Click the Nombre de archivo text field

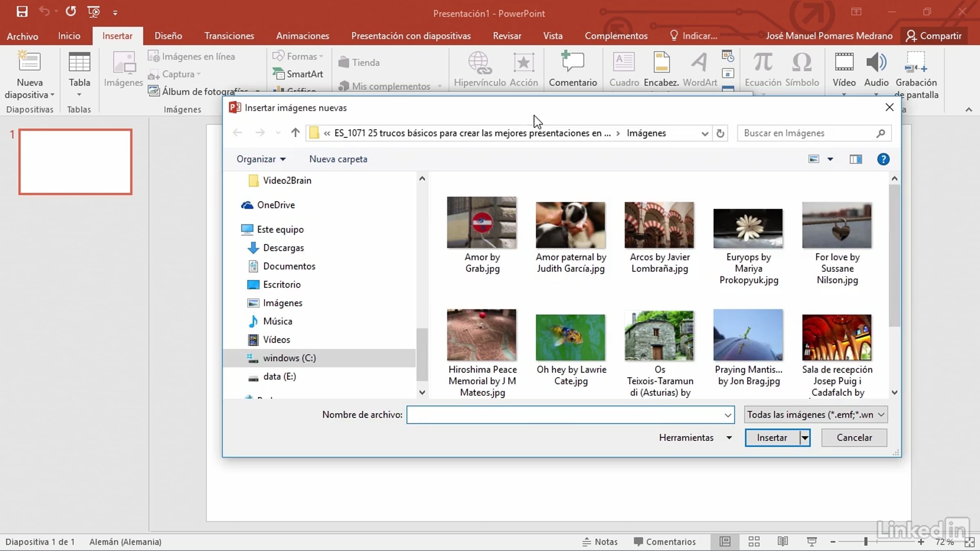coord(570,415)
